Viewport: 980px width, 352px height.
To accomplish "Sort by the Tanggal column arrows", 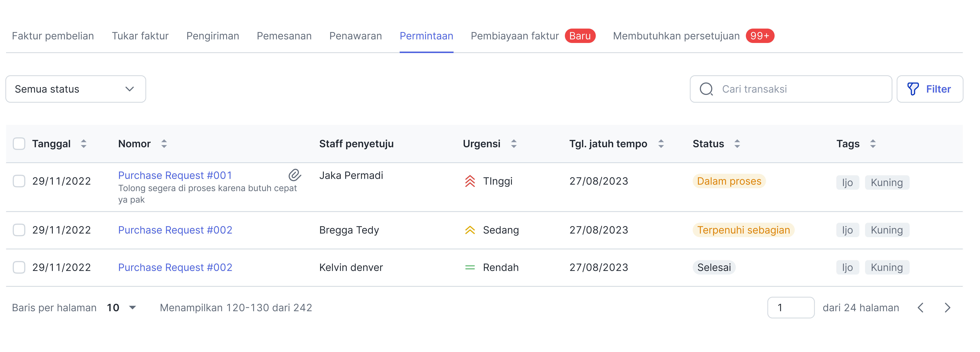I will [84, 144].
